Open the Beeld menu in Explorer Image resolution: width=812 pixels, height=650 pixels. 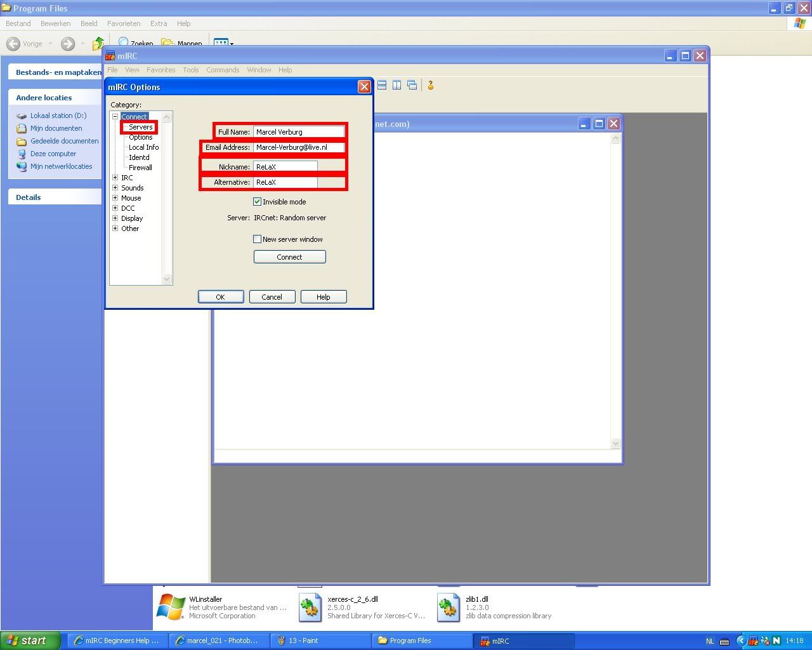click(89, 23)
